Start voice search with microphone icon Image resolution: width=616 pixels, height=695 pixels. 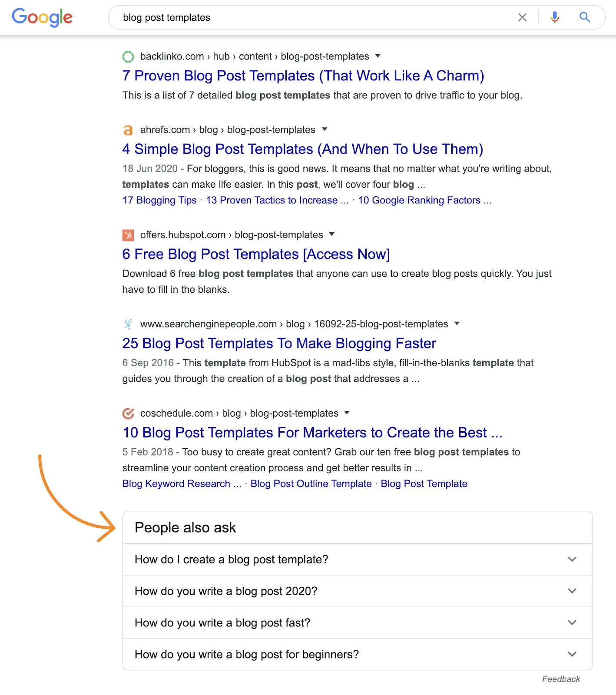click(x=555, y=17)
